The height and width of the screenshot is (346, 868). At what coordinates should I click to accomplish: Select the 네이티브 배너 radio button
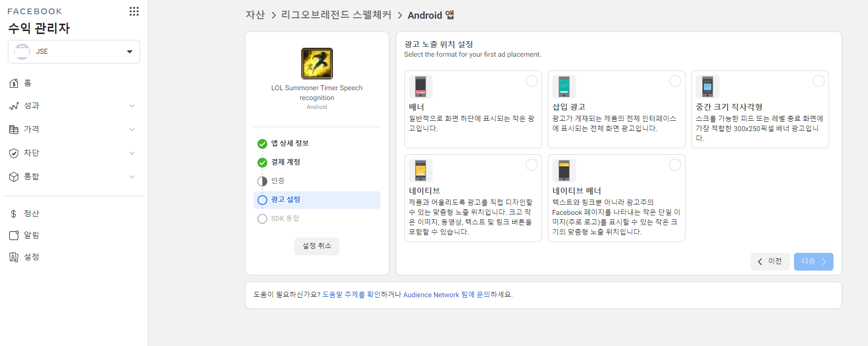click(x=675, y=165)
